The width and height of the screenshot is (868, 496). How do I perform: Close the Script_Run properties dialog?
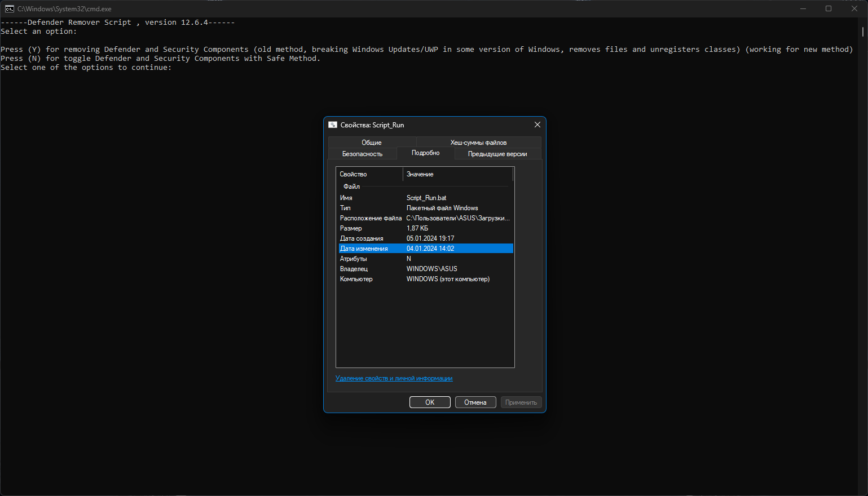point(537,125)
